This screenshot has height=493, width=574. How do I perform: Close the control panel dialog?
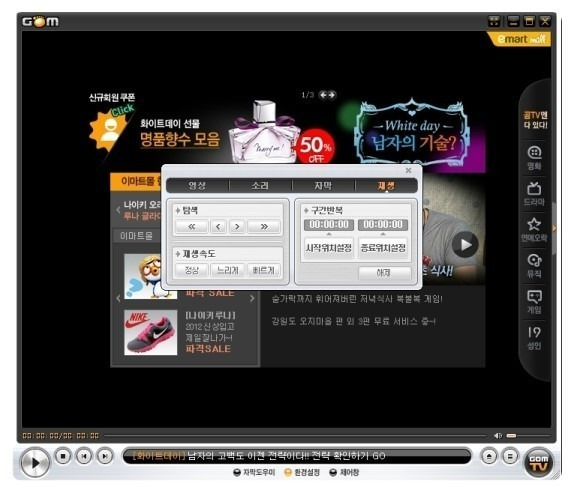tap(409, 170)
